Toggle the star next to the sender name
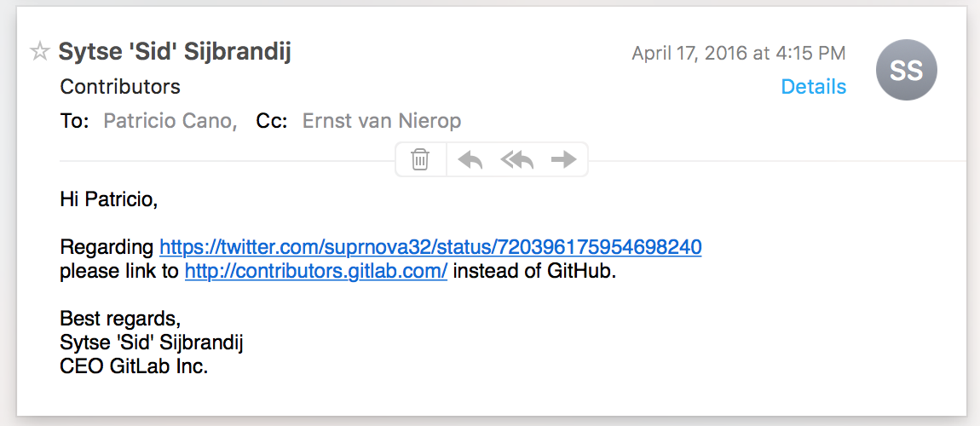This screenshot has width=980, height=426. [40, 53]
